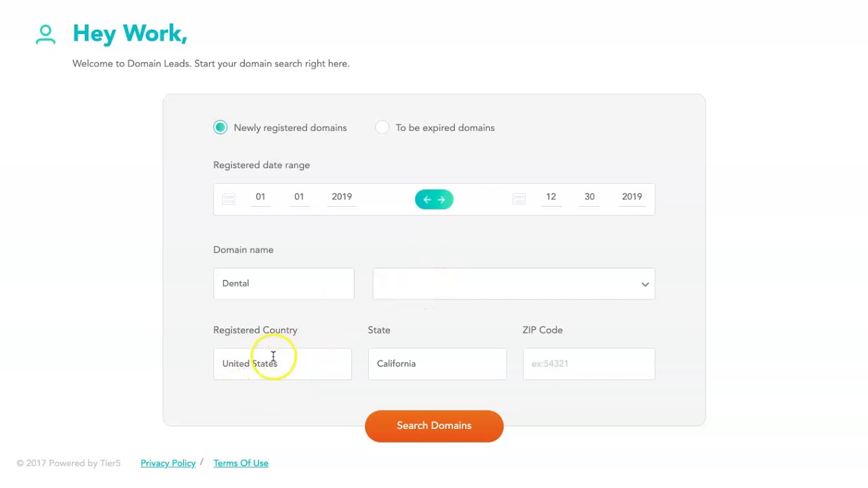The image size is (868, 488).
Task: Click the start date year 2019 field
Action: pos(342,197)
